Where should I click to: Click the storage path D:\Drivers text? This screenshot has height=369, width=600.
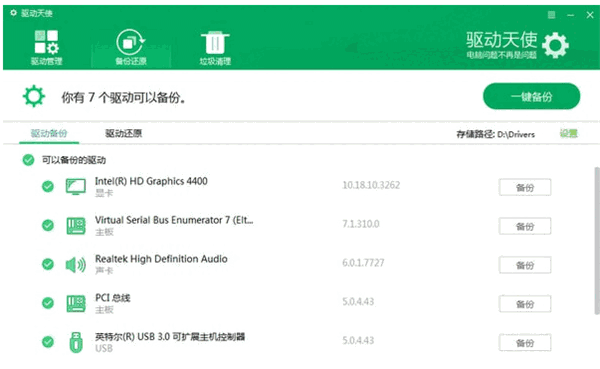pos(516,134)
